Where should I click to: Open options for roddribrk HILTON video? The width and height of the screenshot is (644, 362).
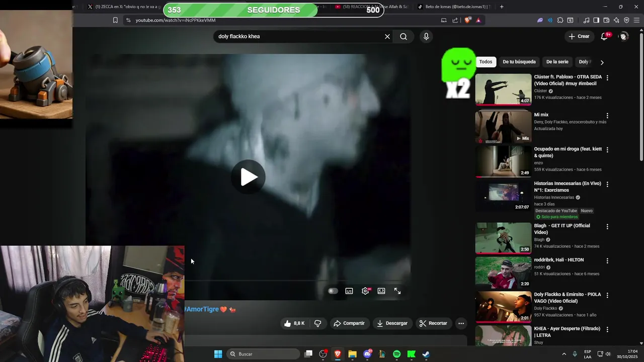point(607,261)
